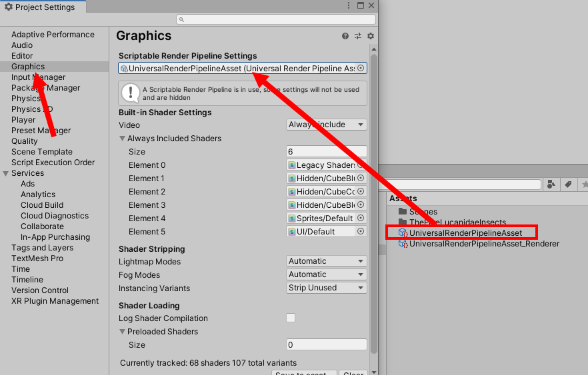Open Version Control settings
Screen dimensions: 588x375
[40, 290]
